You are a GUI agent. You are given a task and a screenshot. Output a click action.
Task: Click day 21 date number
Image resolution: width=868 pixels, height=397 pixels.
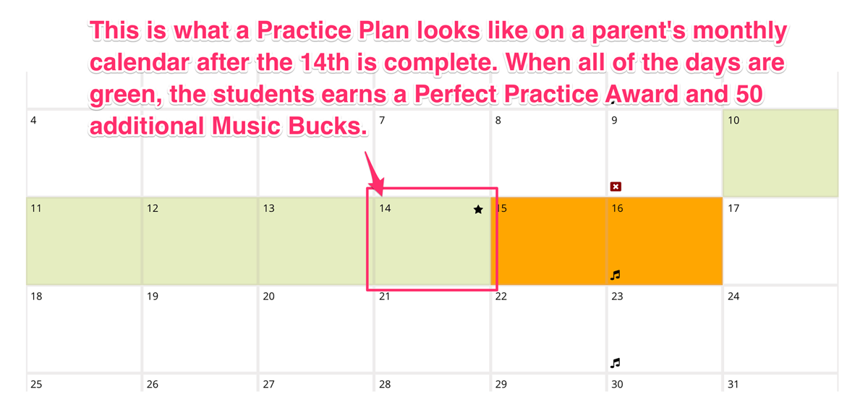pos(385,296)
